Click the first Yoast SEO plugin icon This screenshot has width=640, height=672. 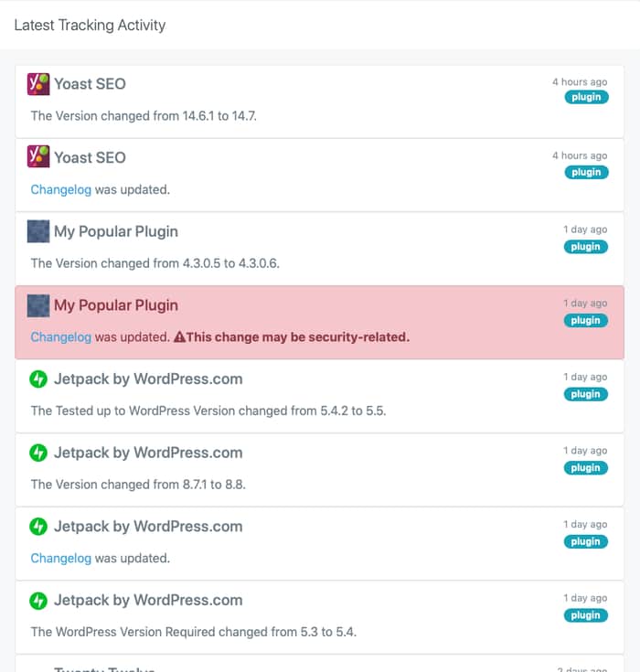tap(38, 84)
